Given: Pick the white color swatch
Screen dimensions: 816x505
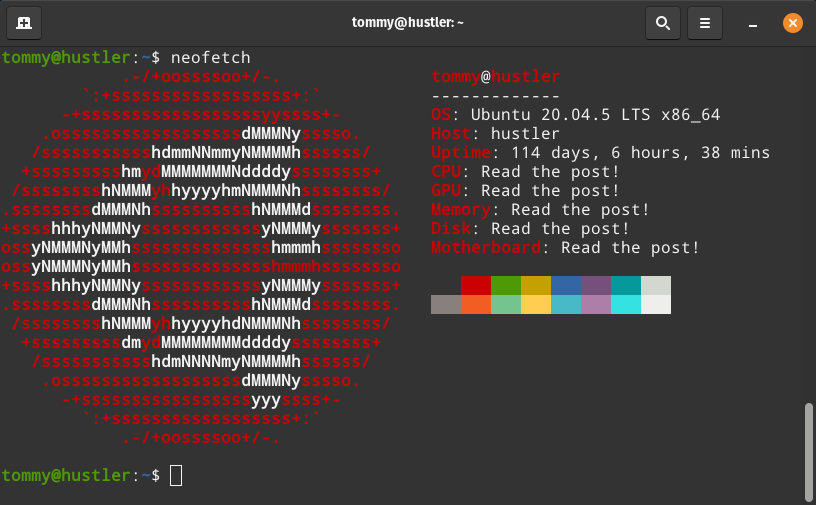Looking at the screenshot, I should point(656,304).
